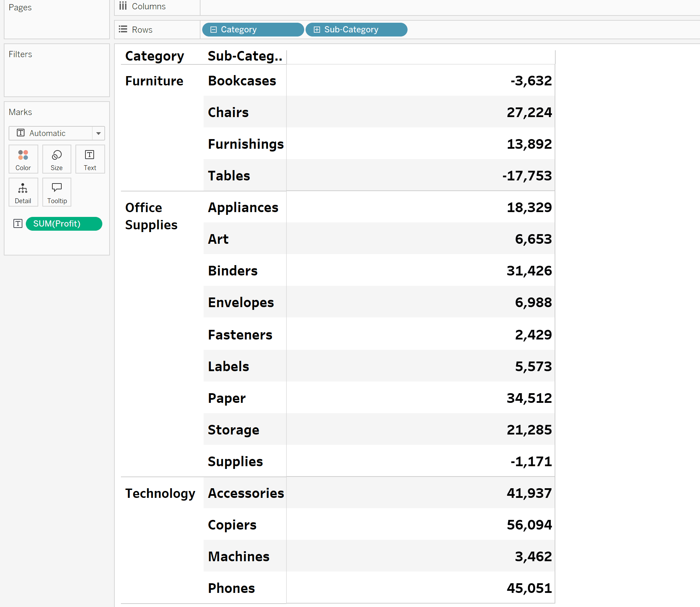The height and width of the screenshot is (607, 700).
Task: Open the Tooltip marks card
Action: tap(56, 192)
